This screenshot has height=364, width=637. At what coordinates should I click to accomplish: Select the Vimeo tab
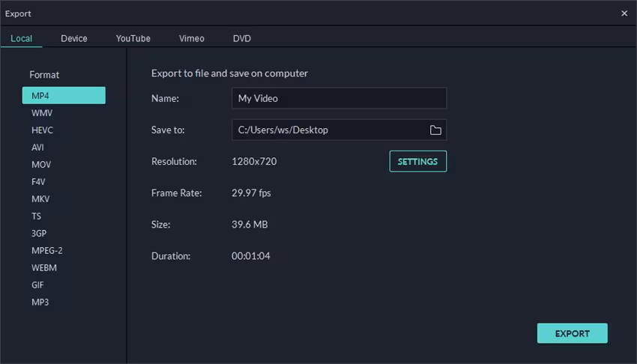coord(192,38)
